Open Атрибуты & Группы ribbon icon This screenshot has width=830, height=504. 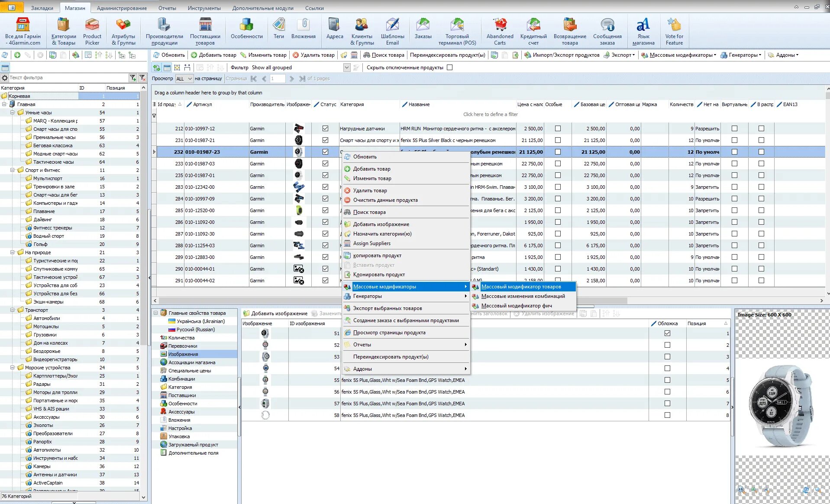tap(123, 31)
